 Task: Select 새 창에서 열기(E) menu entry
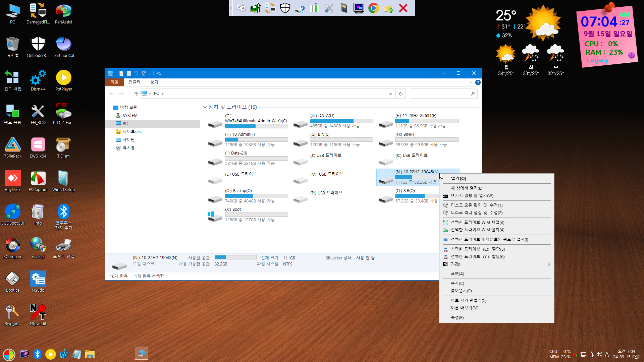click(x=496, y=188)
